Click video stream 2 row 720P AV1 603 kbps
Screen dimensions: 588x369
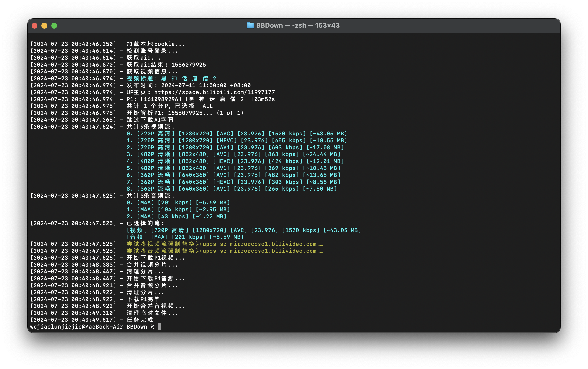(x=235, y=147)
